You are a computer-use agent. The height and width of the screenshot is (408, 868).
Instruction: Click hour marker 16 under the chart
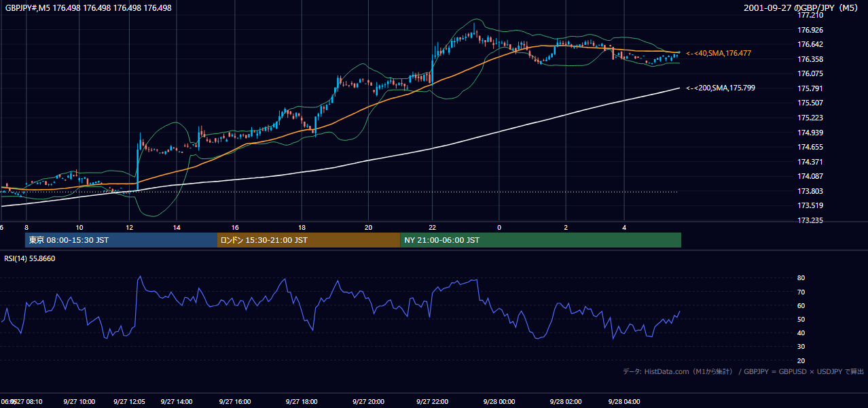[235, 228]
